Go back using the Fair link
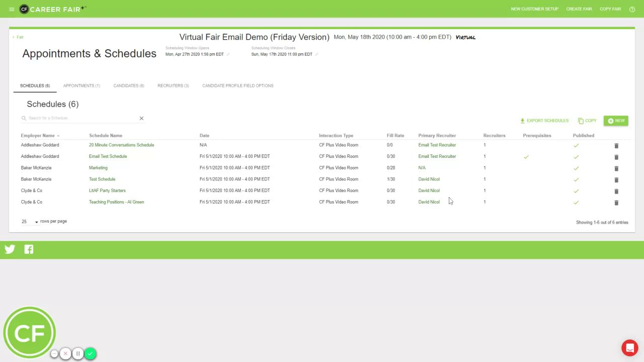 (18, 37)
